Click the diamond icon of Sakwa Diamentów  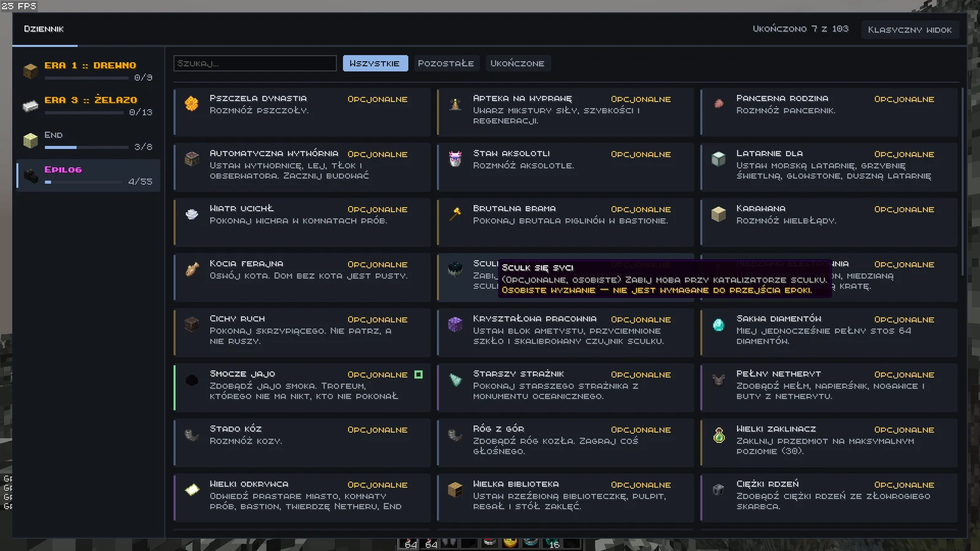pos(718,324)
